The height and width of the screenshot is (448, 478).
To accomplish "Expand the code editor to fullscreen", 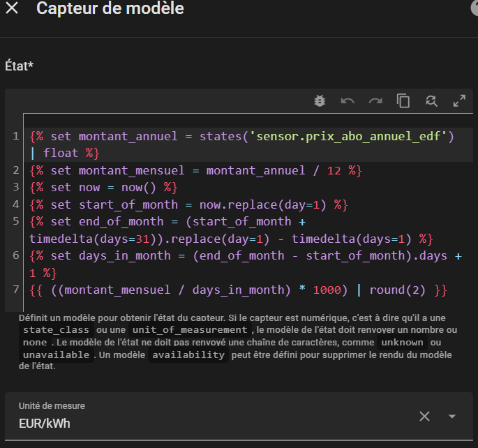I will pos(459,100).
